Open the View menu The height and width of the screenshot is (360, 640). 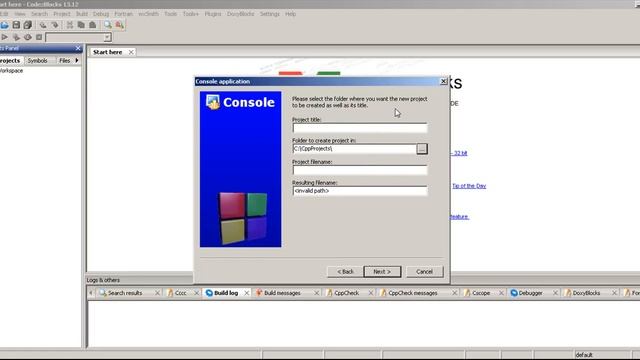(x=20, y=14)
